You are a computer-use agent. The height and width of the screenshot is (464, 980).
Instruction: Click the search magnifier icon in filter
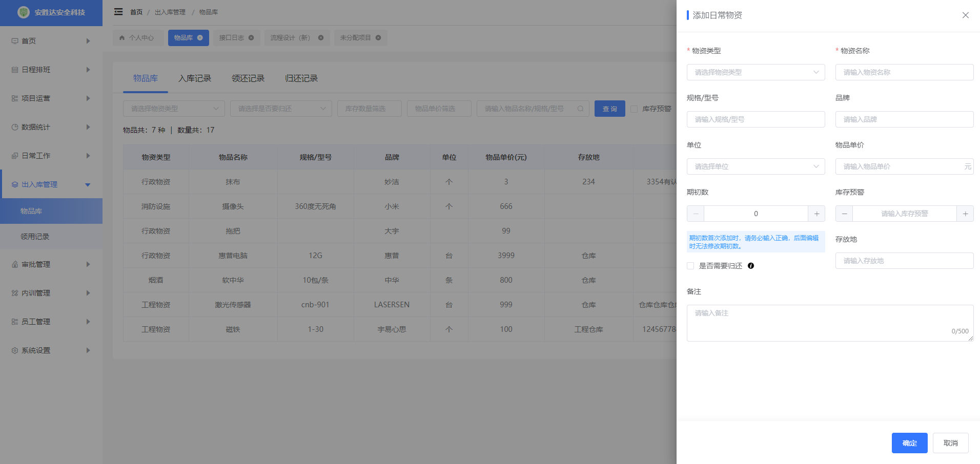(x=580, y=109)
